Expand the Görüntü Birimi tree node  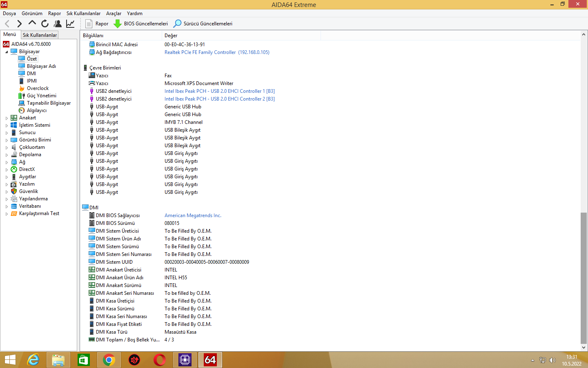coord(7,140)
